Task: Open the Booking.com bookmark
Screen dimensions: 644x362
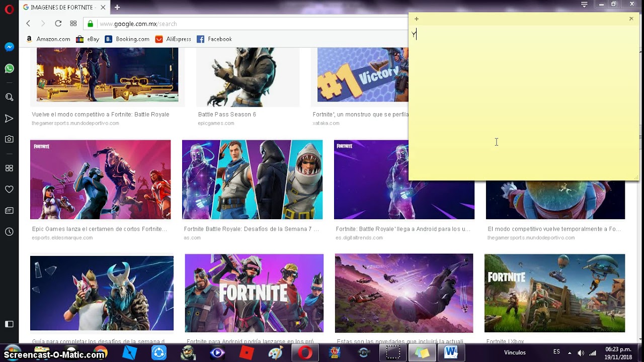Action: (127, 39)
